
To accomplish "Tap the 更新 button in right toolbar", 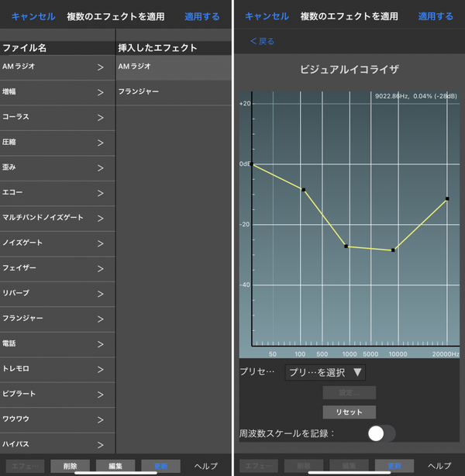I will [x=394, y=466].
